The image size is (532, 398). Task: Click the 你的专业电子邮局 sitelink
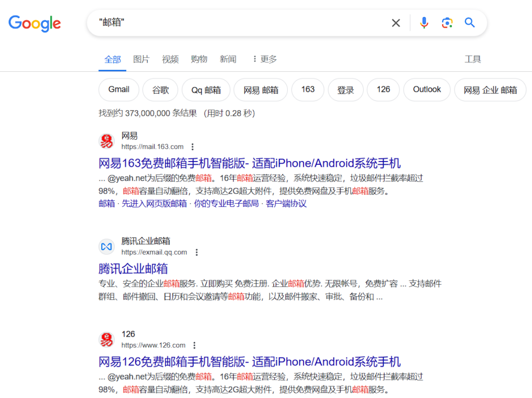227,204
